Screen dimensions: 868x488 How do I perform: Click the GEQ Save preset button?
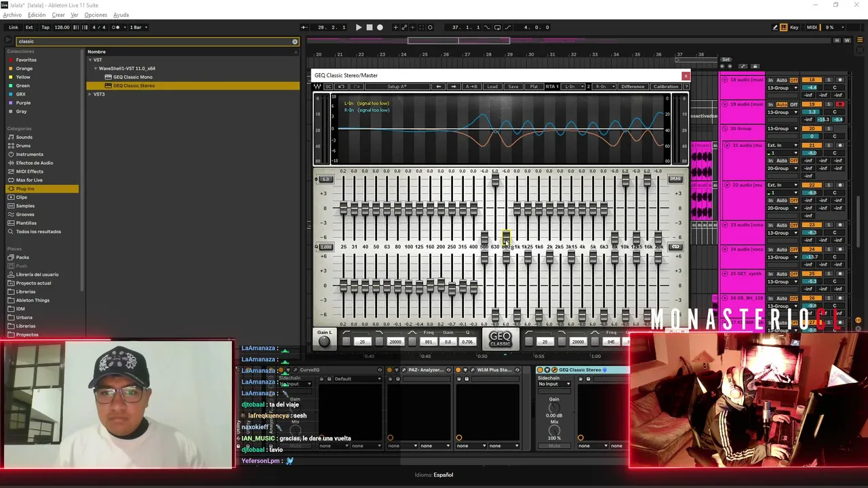tap(513, 87)
